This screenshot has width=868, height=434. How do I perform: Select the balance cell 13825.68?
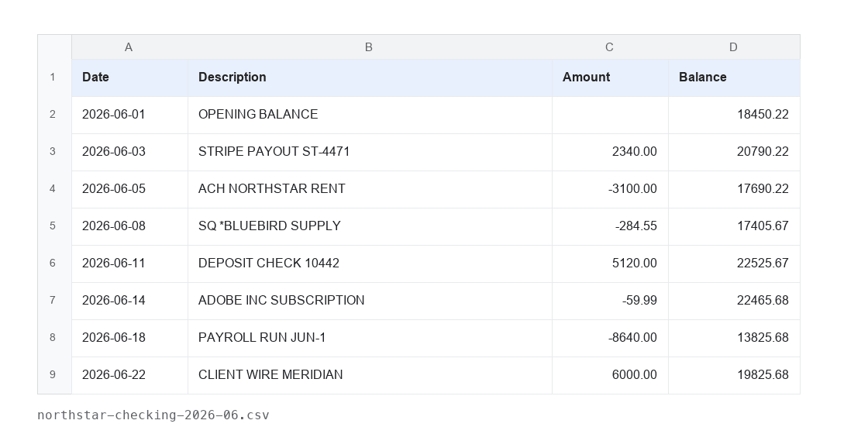pos(734,338)
